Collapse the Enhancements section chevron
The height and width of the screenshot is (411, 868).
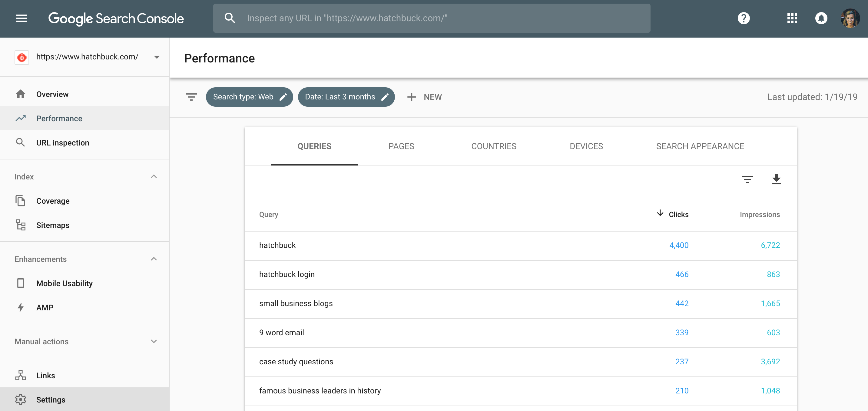tap(154, 259)
